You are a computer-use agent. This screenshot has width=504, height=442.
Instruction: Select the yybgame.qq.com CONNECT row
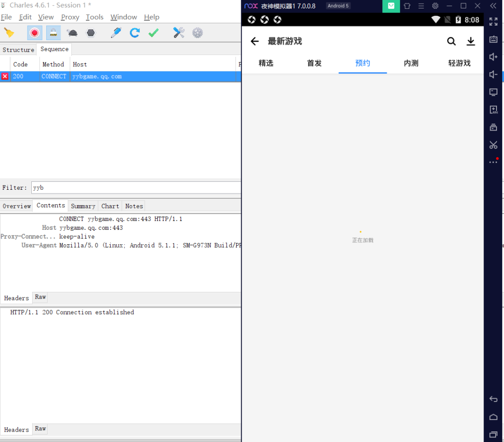click(x=120, y=76)
